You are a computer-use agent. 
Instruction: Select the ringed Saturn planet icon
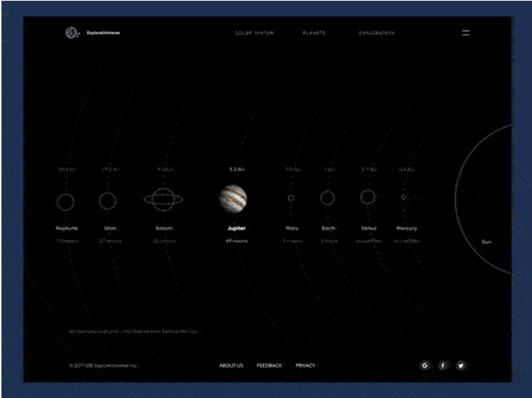click(163, 200)
